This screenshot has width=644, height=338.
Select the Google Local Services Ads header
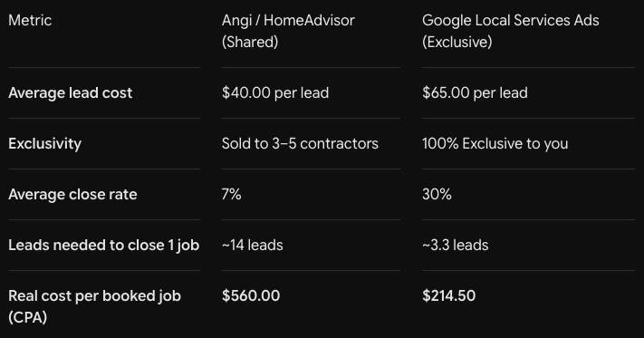(511, 31)
